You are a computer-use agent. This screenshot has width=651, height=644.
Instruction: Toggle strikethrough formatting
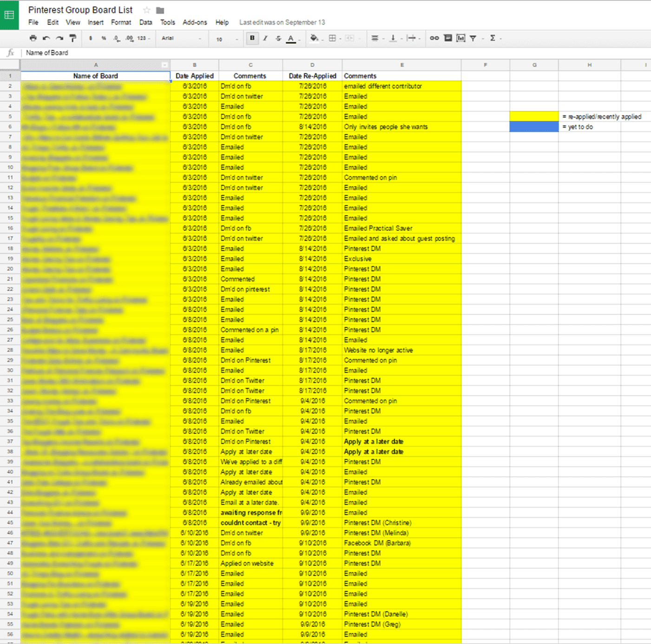[x=277, y=38]
